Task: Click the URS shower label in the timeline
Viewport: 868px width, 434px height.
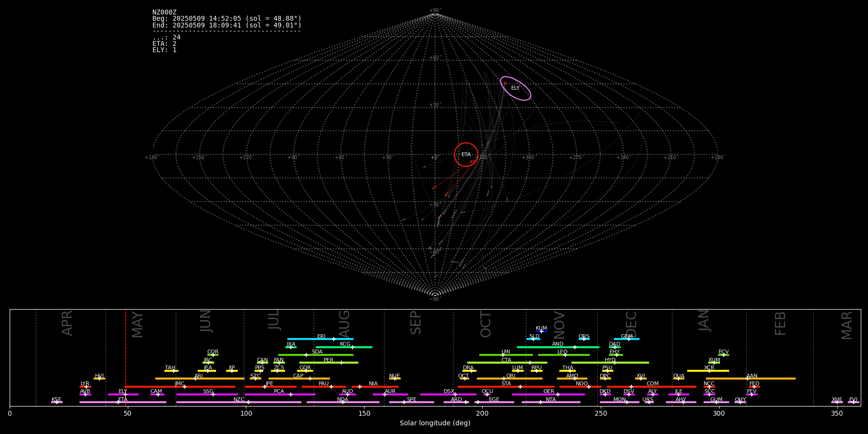Action: [x=648, y=400]
